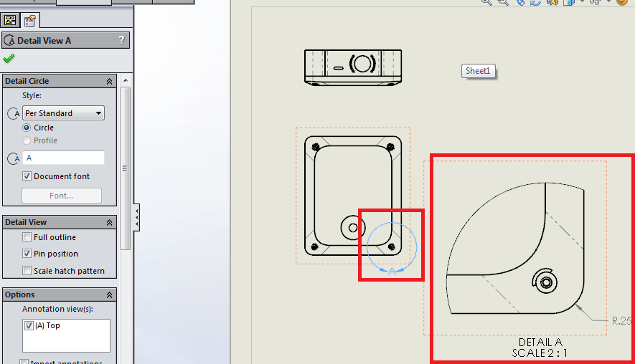This screenshot has width=635, height=364.
Task: Open the Per Standard style dropdown
Action: click(63, 113)
